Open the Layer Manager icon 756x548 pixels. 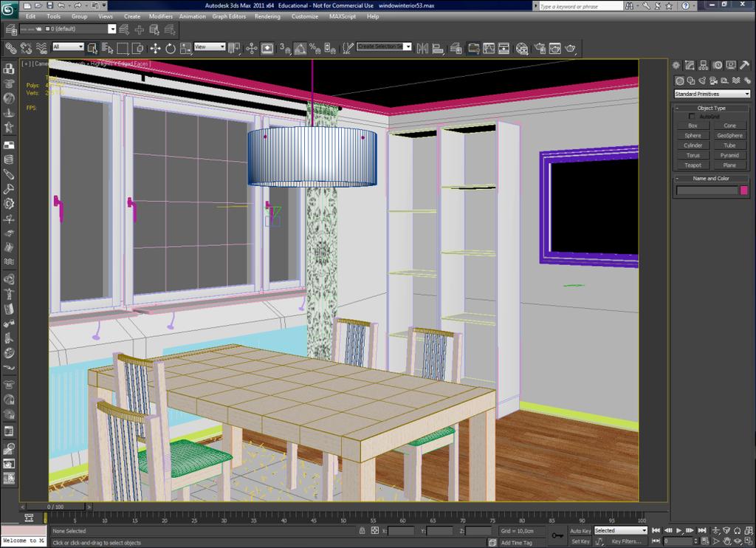pyautogui.click(x=456, y=48)
